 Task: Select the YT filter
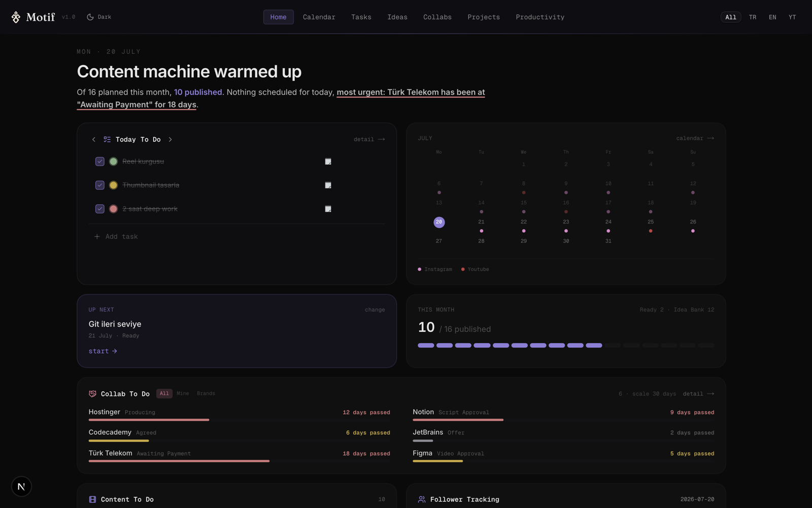(792, 17)
